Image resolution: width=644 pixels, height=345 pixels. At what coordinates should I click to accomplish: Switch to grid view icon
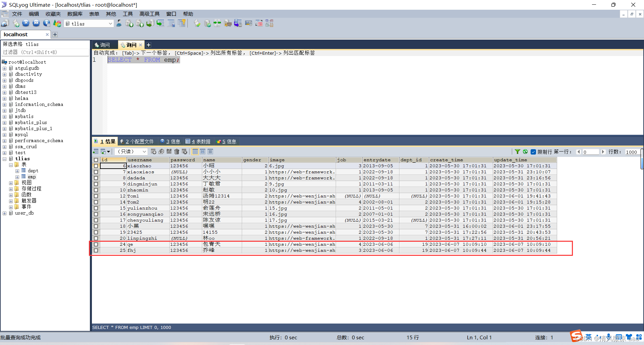pos(195,152)
